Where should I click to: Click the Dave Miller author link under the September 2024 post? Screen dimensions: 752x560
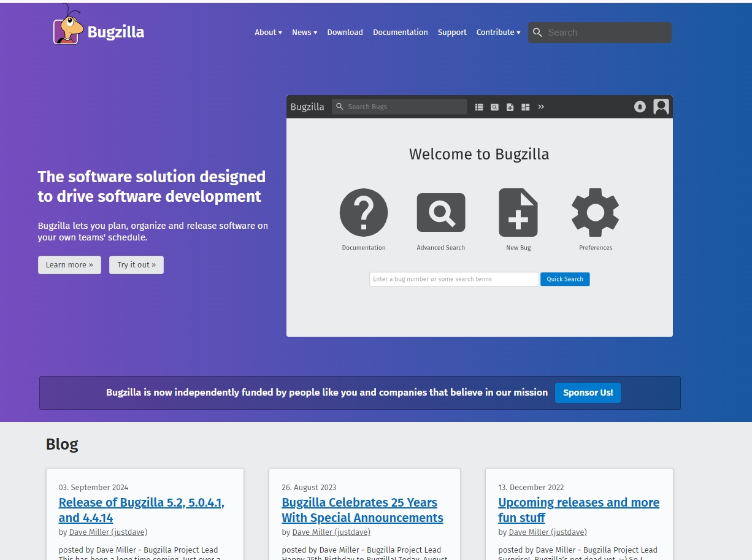[x=108, y=532]
